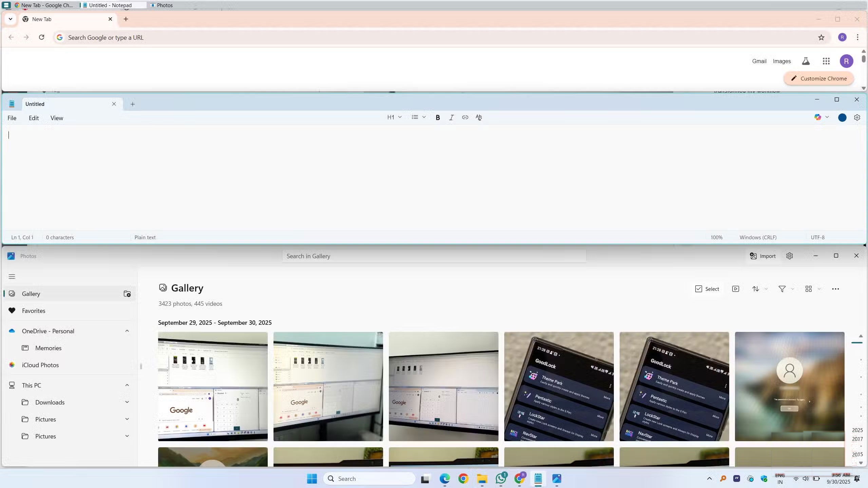The width and height of the screenshot is (868, 488).
Task: Switch grid view layout in Photos
Action: coord(808,288)
